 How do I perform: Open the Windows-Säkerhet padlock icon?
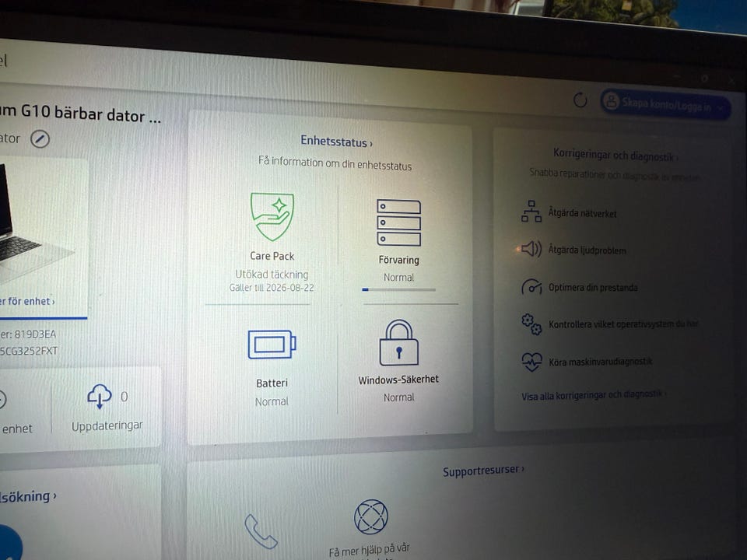click(398, 343)
